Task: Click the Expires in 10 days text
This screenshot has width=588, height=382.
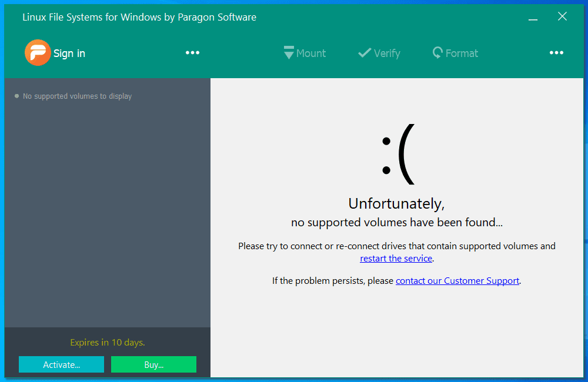Action: (x=107, y=342)
